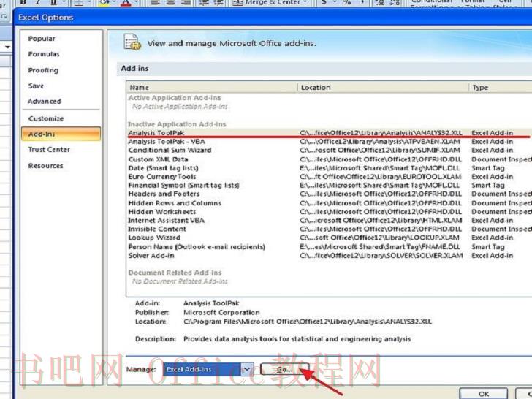Select Custom XML Data row
532x399 pixels.
(329, 159)
